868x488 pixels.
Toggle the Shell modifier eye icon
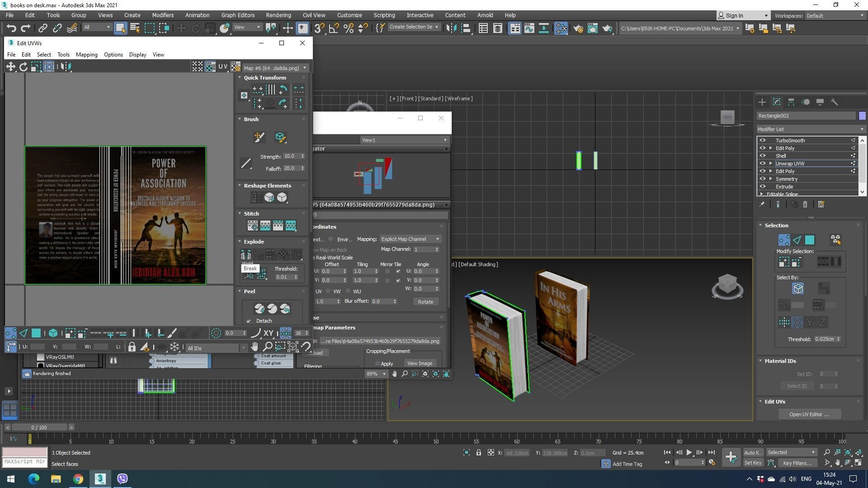763,156
